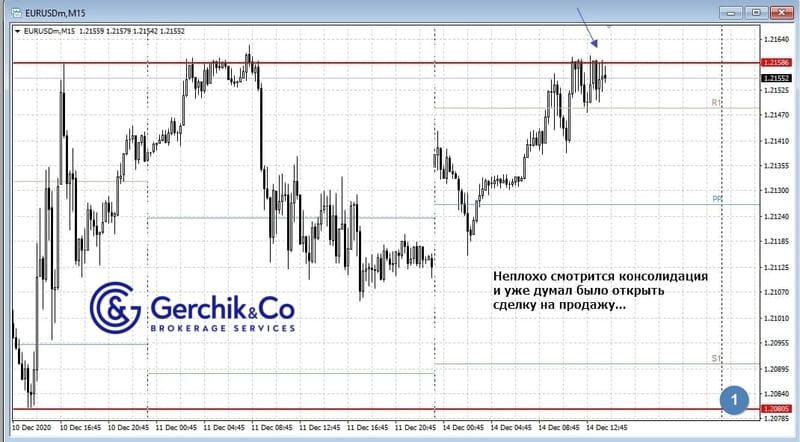
Task: Click the R1 pivot level label
Action: 716,103
